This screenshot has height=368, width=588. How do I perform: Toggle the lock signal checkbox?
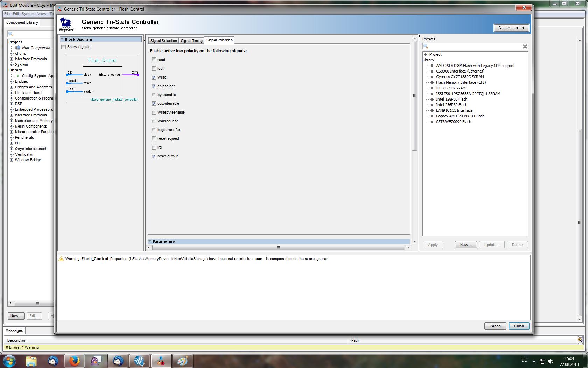(154, 68)
